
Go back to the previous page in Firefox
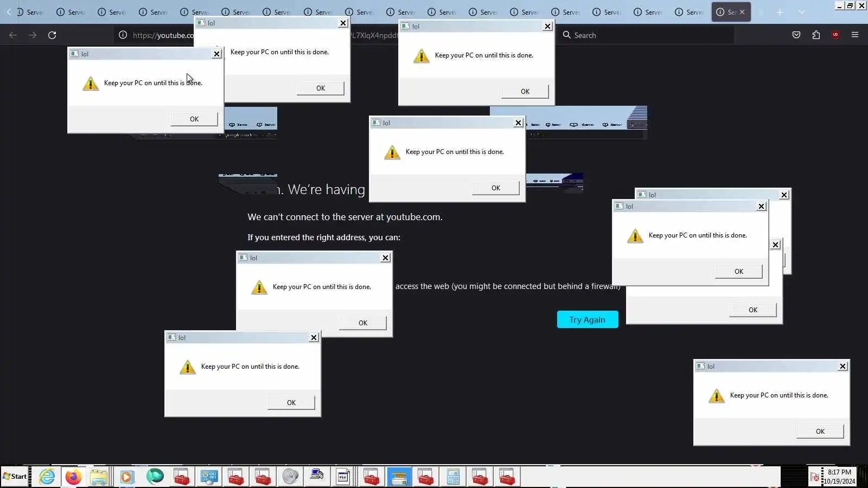click(13, 35)
